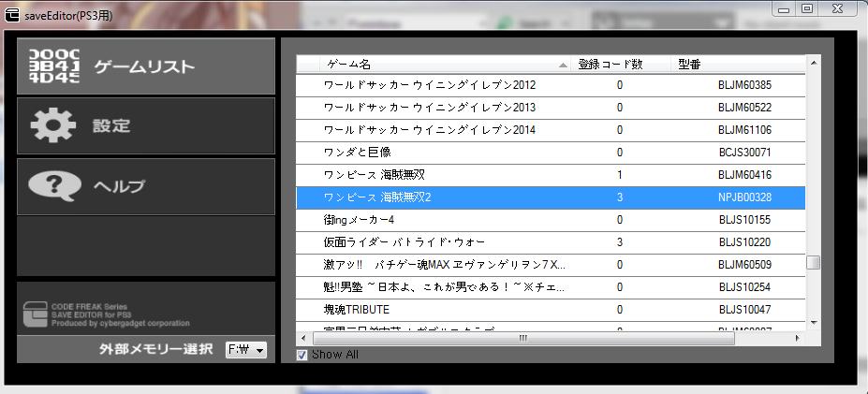Open the 設定 settings menu
This screenshot has width=868, height=394.
145,126
